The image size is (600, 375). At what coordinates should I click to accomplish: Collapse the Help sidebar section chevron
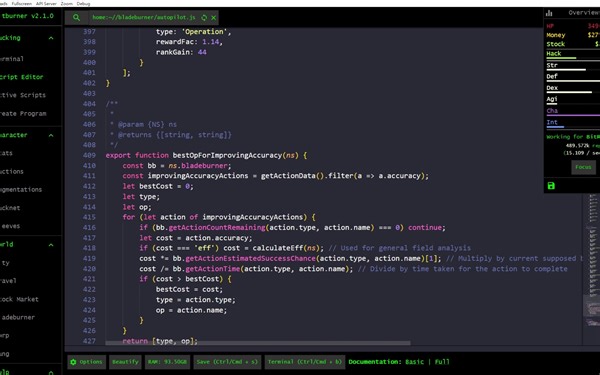coord(51,372)
